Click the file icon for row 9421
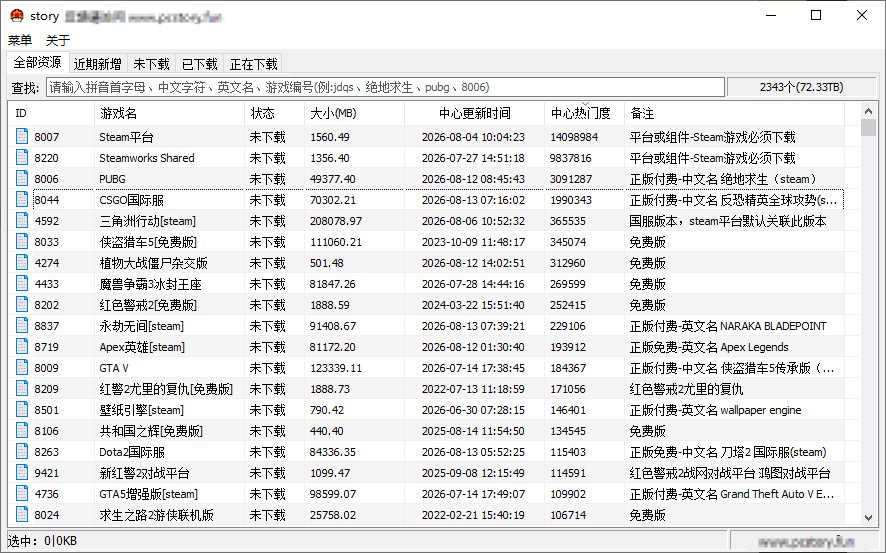 click(x=22, y=472)
